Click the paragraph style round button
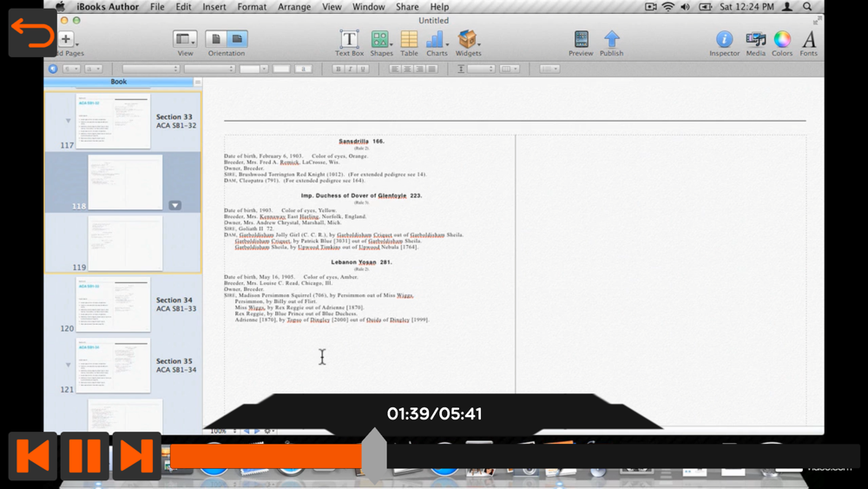This screenshot has height=489, width=868. pyautogui.click(x=53, y=69)
